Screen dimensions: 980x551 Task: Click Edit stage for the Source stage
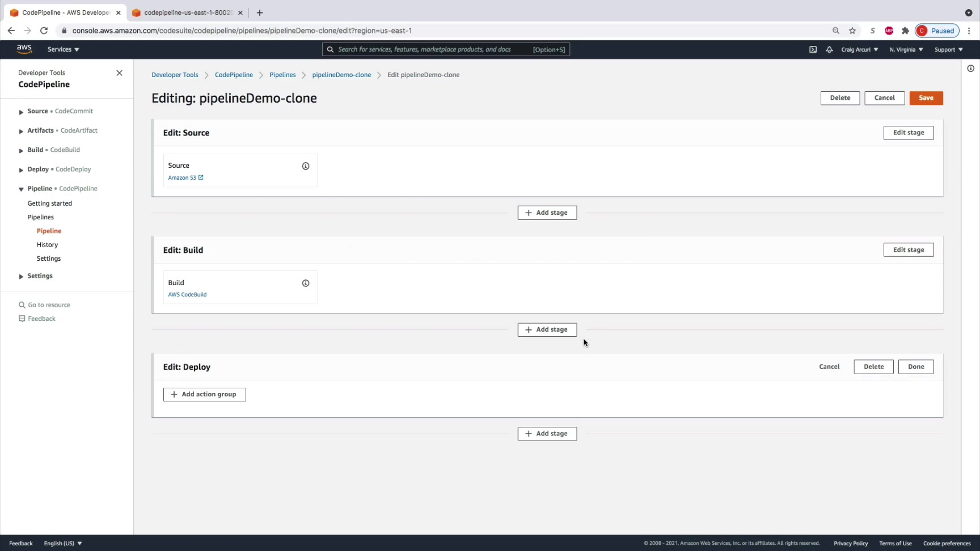click(909, 133)
